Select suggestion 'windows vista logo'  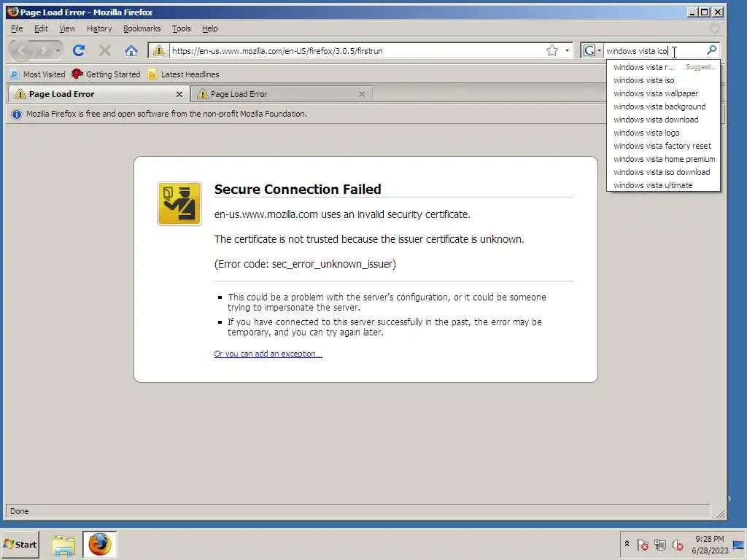point(663,133)
